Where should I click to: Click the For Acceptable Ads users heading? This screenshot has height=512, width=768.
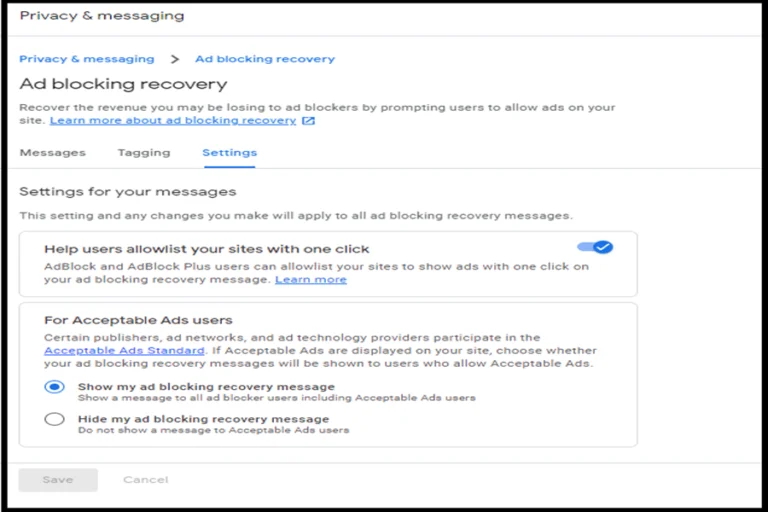point(138,320)
